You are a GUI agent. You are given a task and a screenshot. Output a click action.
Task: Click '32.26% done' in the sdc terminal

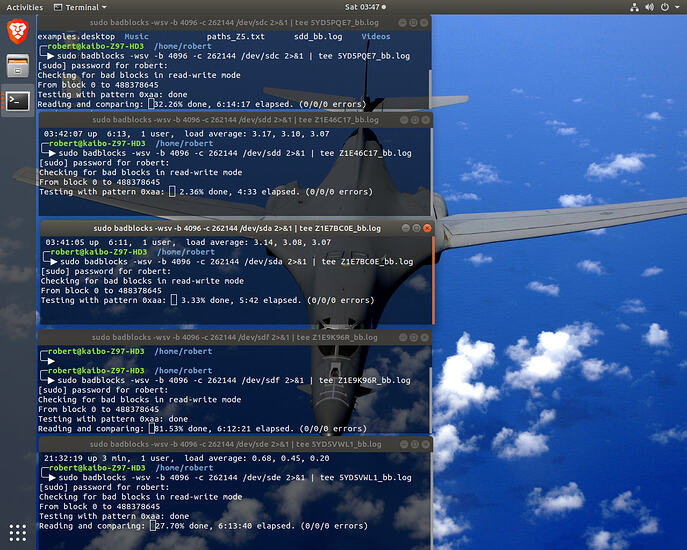pyautogui.click(x=181, y=104)
